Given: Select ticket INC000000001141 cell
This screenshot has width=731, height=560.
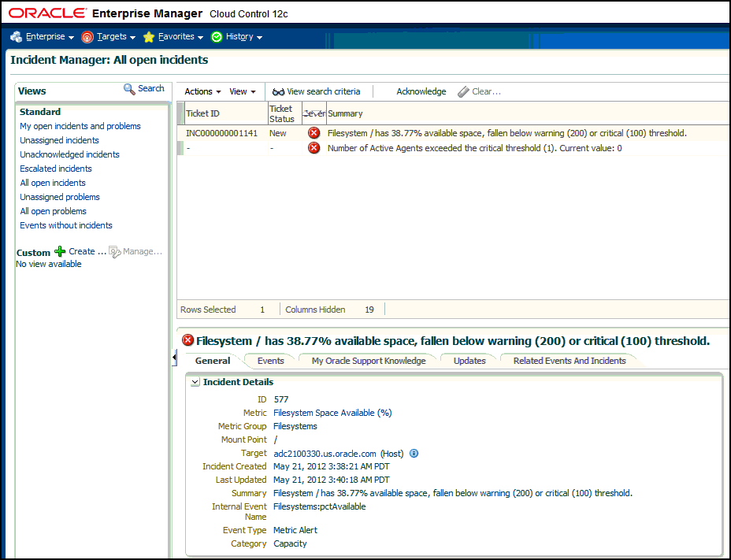Looking at the screenshot, I should point(222,133).
